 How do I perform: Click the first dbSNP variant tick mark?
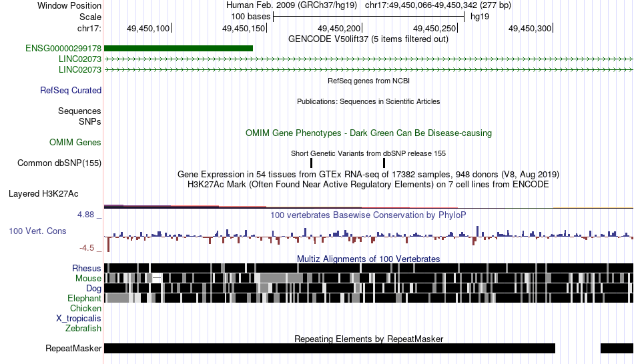(312, 163)
